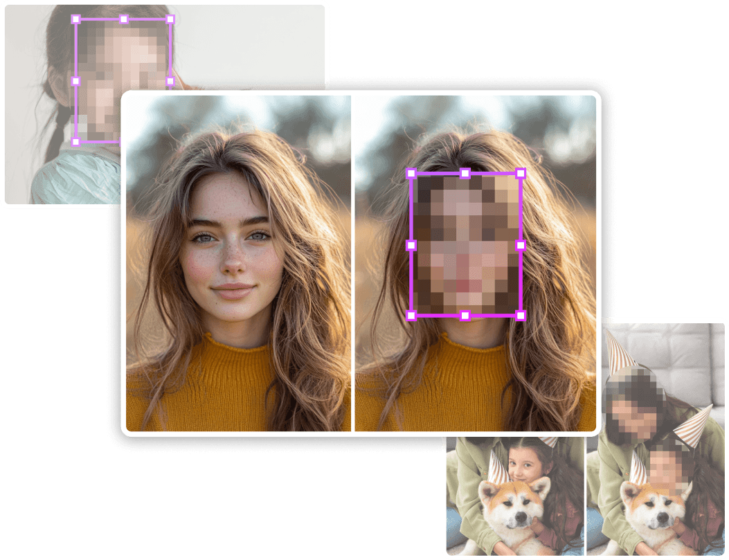Click top-left handle of center pixelation box
Screen dimensions: 729x560
click(411, 173)
